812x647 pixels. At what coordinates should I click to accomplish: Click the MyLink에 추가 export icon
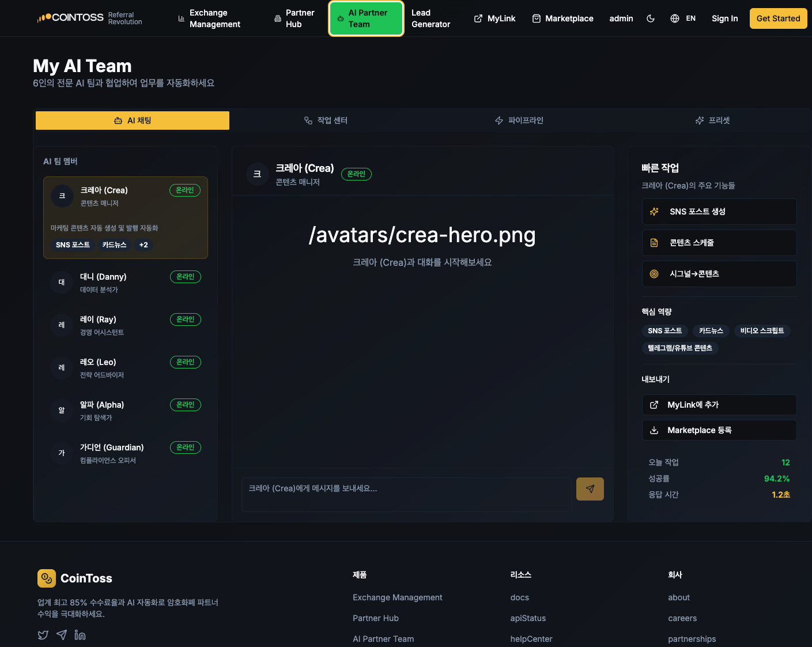pos(654,405)
